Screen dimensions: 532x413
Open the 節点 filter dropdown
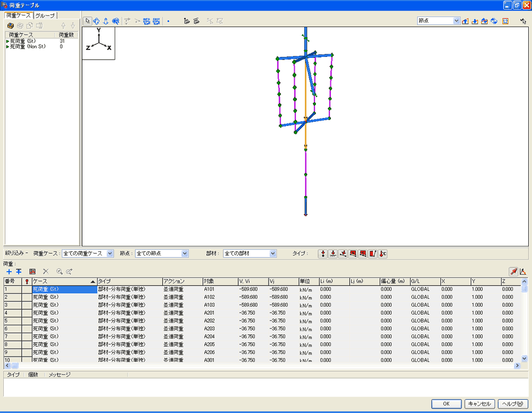pyautogui.click(x=185, y=254)
